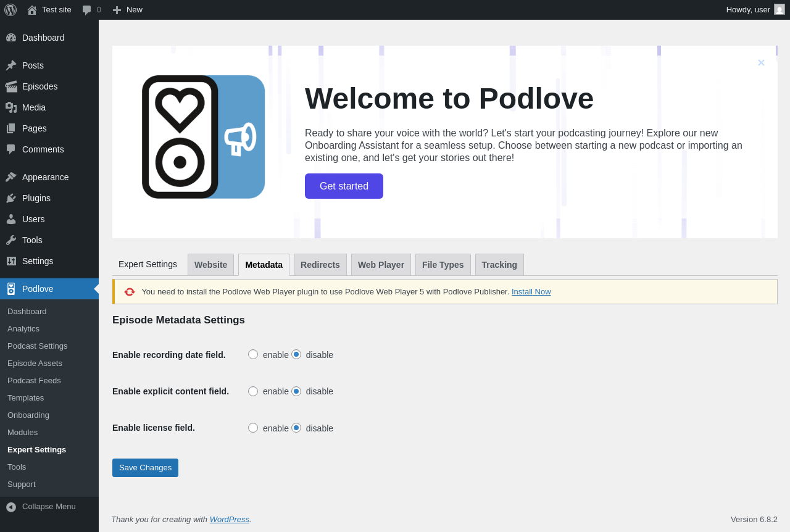The height and width of the screenshot is (532, 790).
Task: Click the Collapse Menu arrow icon
Action: (11, 507)
